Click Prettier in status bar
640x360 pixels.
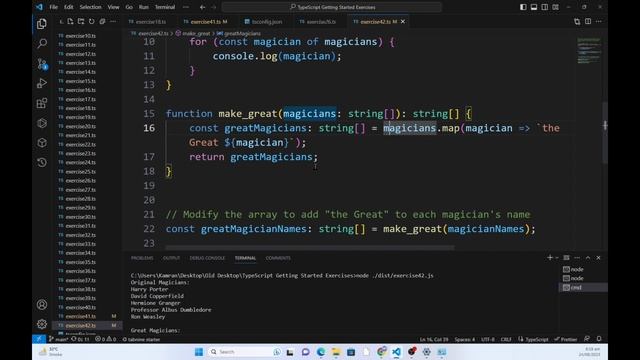(566, 339)
